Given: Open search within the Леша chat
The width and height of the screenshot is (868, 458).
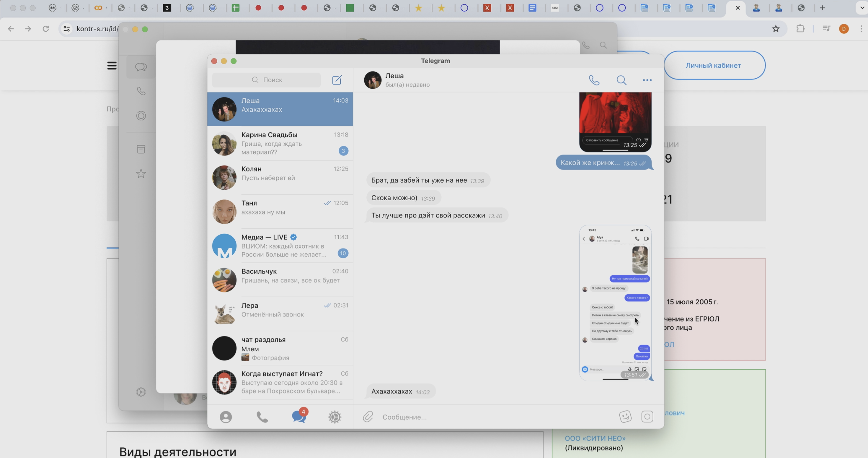Looking at the screenshot, I should pyautogui.click(x=621, y=80).
